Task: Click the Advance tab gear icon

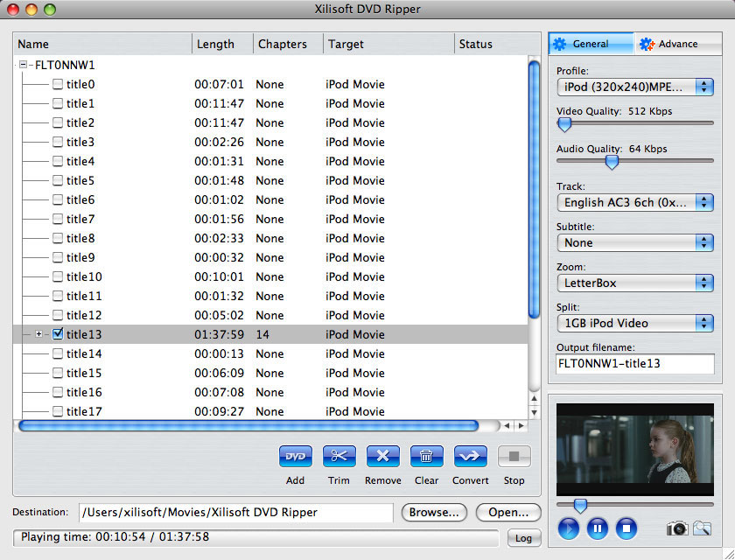Action: 647,44
